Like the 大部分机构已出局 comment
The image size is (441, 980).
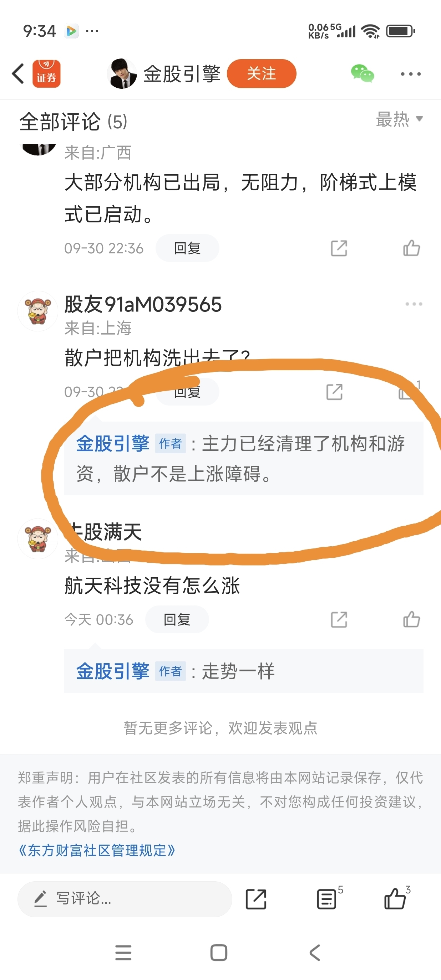click(411, 248)
